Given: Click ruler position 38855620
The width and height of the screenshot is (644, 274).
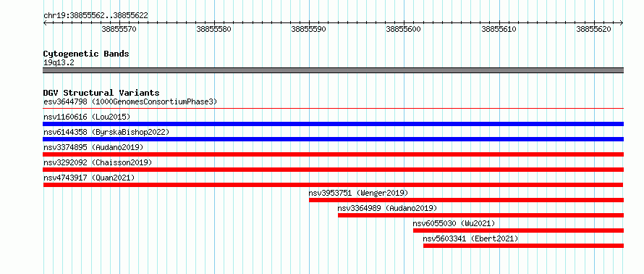Looking at the screenshot, I should pyautogui.click(x=594, y=29).
